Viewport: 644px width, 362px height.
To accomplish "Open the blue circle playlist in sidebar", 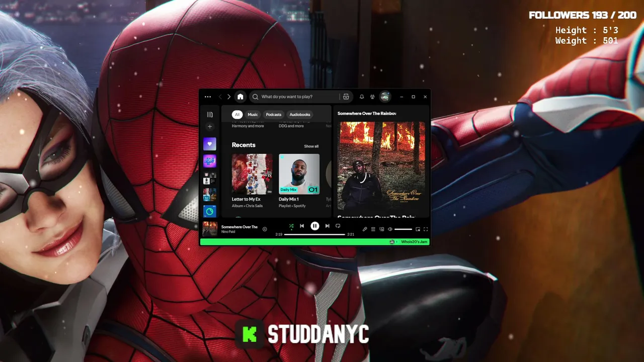I will point(210,212).
